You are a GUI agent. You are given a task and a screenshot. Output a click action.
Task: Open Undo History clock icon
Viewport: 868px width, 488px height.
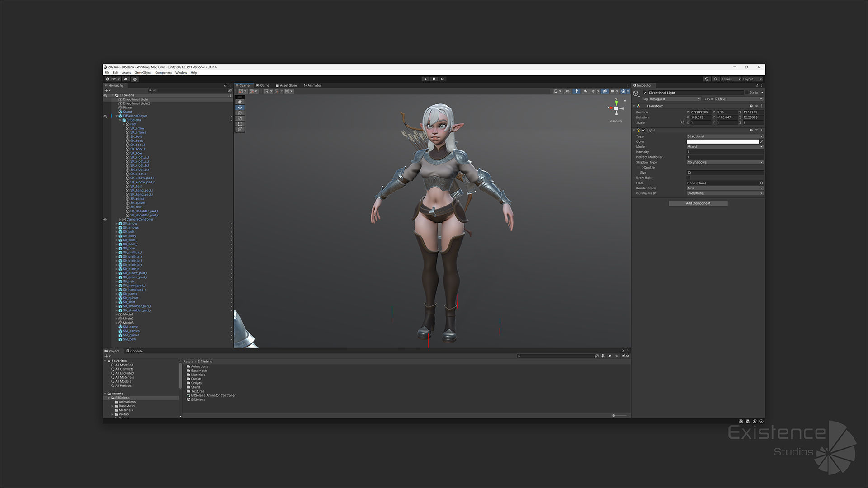707,79
